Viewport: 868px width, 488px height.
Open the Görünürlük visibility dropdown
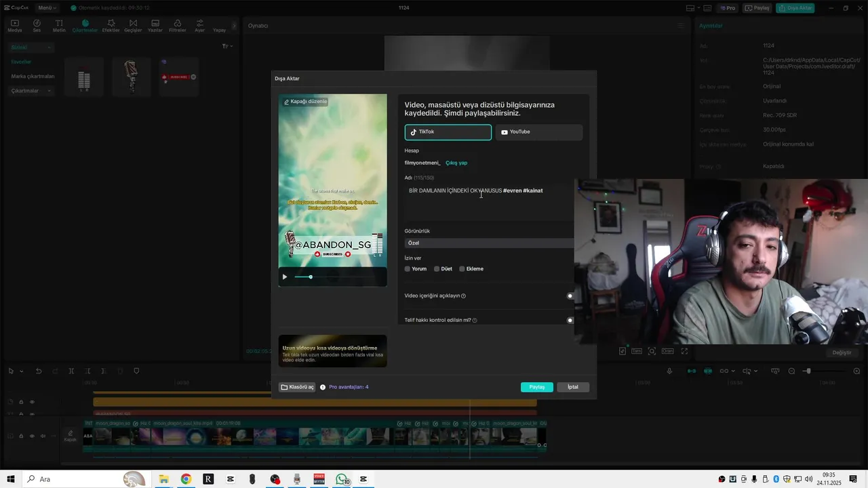click(489, 243)
